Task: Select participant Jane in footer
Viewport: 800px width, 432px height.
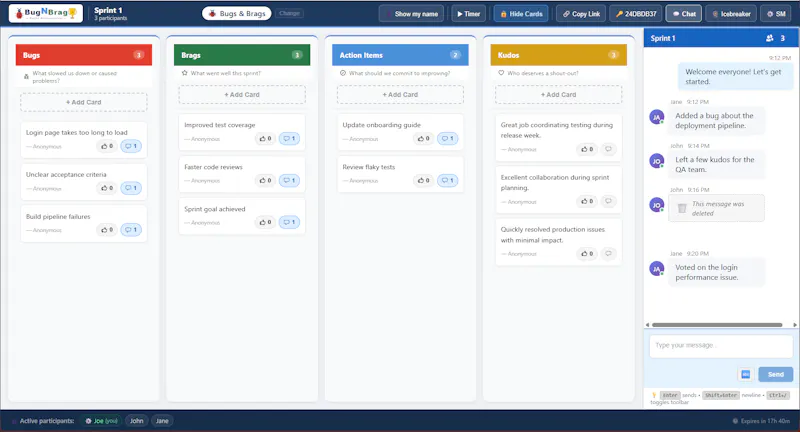Action: pos(162,421)
